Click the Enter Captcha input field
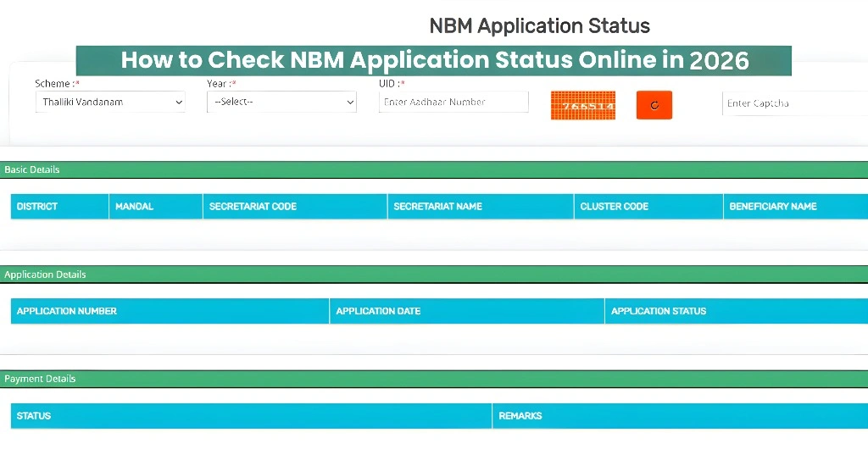 click(795, 103)
